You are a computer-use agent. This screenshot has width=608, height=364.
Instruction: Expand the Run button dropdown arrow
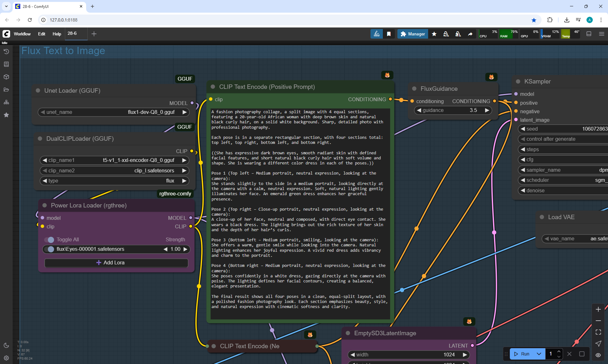tap(539, 354)
